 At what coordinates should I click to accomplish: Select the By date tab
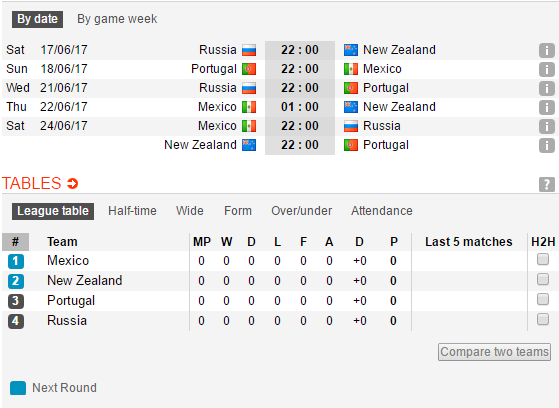pos(37,19)
